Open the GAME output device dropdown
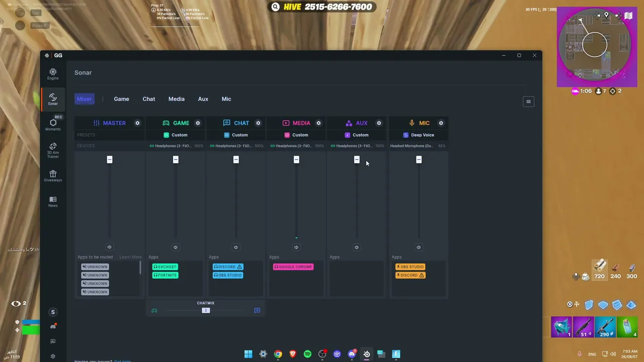This screenshot has width=644, height=362. click(176, 146)
